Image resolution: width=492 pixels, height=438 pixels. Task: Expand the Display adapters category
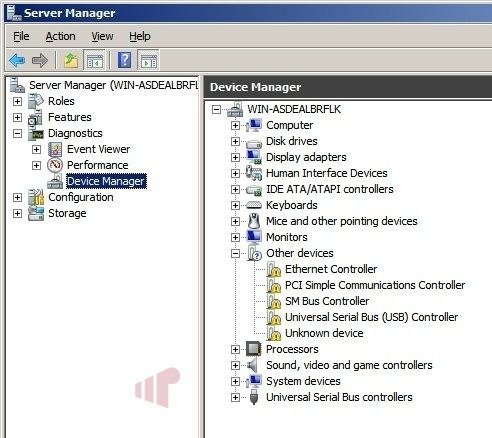[x=235, y=157]
